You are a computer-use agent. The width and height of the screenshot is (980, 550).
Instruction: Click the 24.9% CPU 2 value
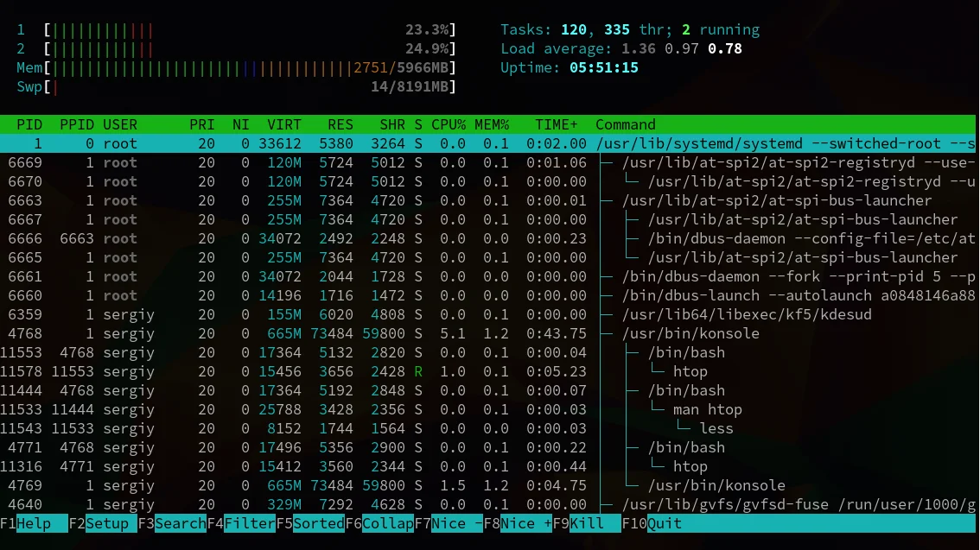click(x=427, y=48)
